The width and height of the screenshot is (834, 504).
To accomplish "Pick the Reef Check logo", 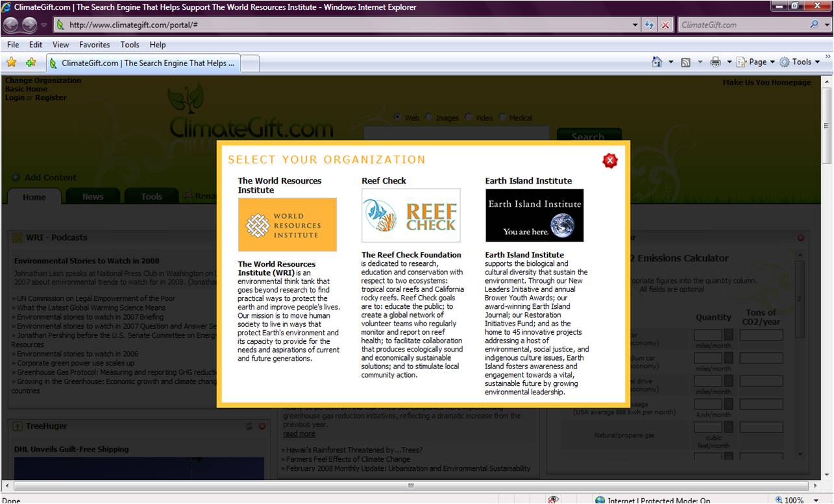I will (411, 215).
